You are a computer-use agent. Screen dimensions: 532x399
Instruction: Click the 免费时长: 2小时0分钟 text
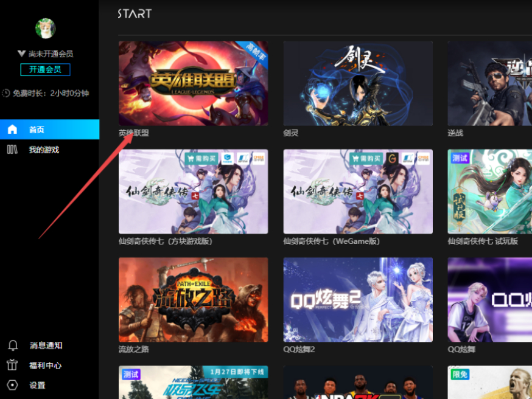tap(51, 93)
